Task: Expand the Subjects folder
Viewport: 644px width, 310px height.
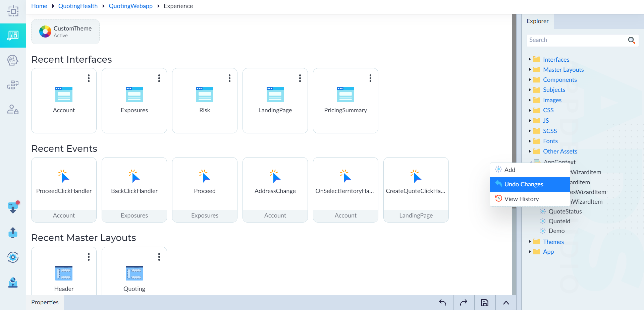Action: (x=530, y=89)
